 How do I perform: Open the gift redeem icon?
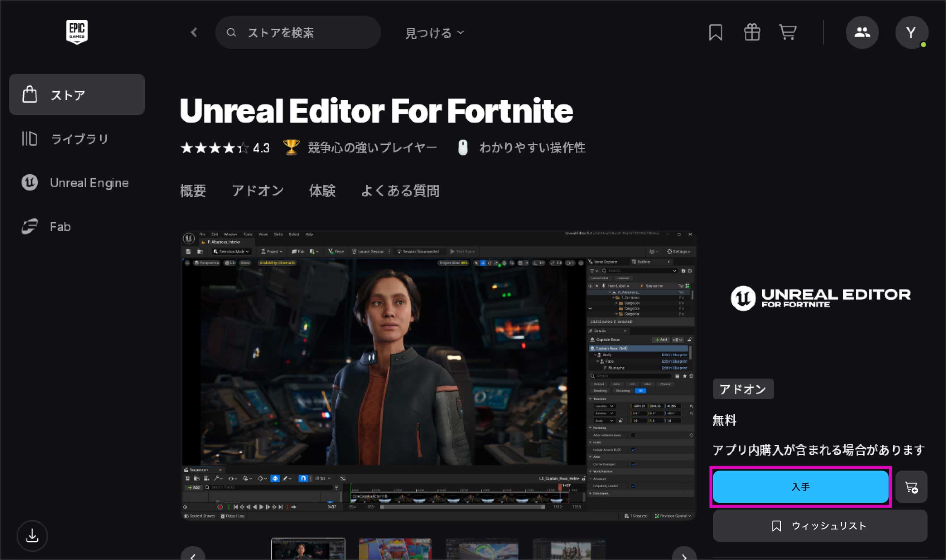click(x=752, y=32)
